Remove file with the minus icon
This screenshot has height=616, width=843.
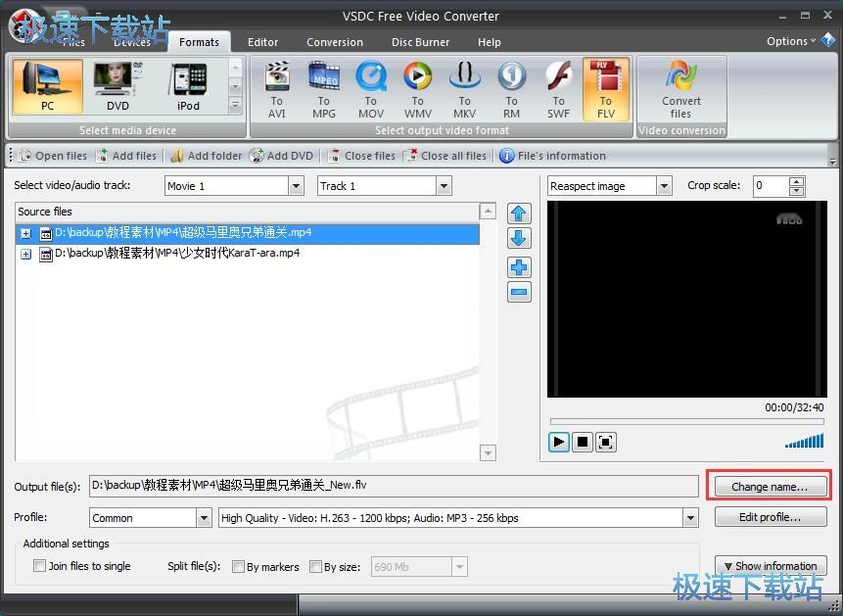[x=519, y=292]
